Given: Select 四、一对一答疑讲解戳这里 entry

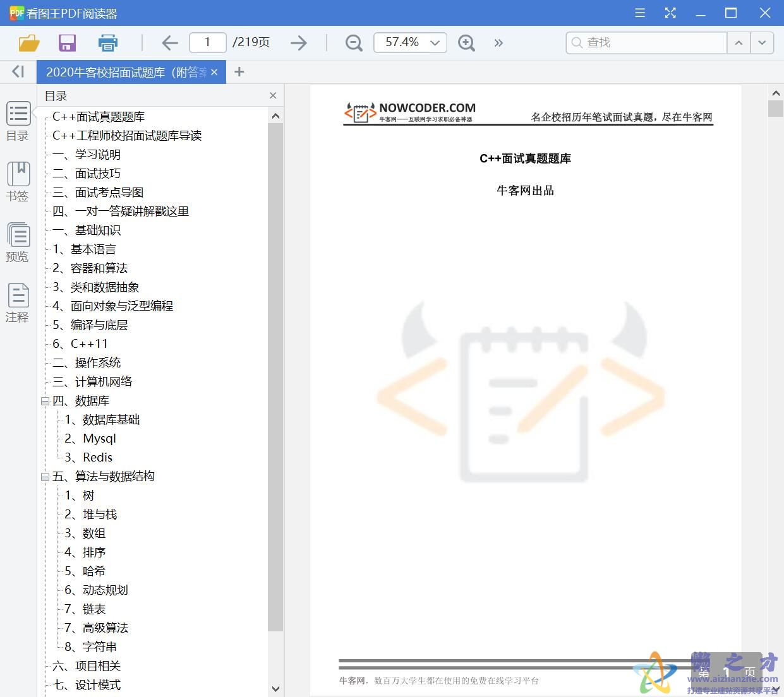Looking at the screenshot, I should tap(121, 211).
